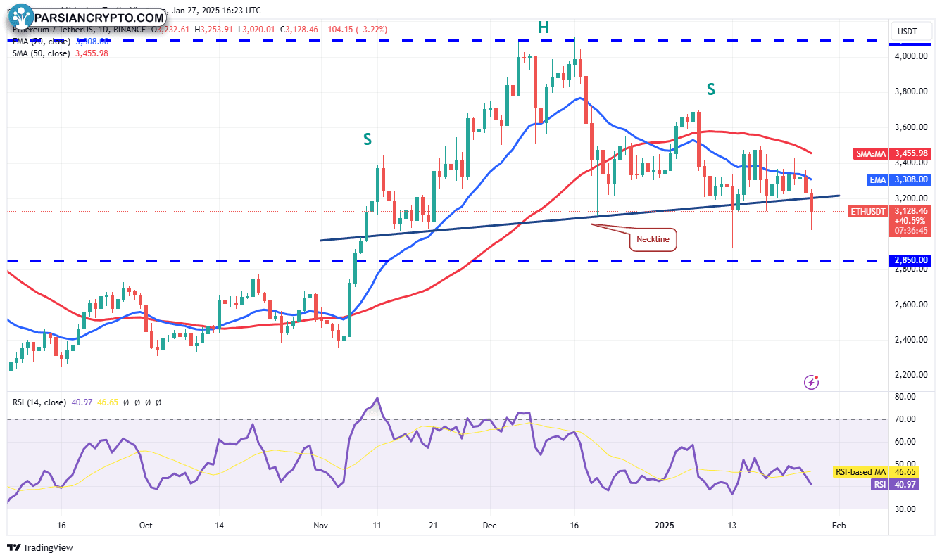The width and height of the screenshot is (942, 560).
Task: Click the 2,200.00 price axis label
Action: 910,375
